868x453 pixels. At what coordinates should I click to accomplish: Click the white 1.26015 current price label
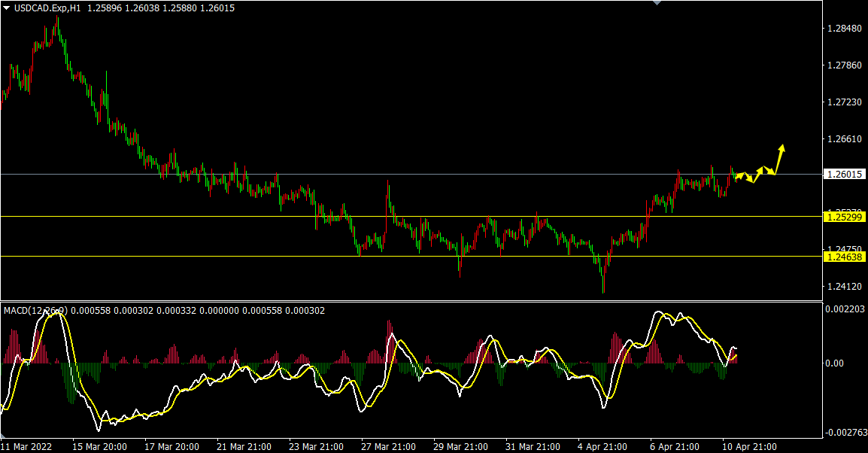point(845,175)
